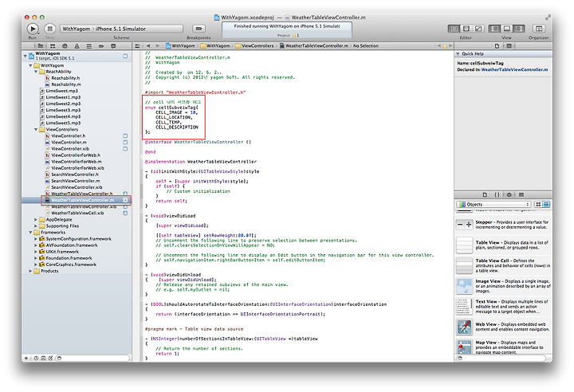Select Text View object in library

click(x=503, y=307)
